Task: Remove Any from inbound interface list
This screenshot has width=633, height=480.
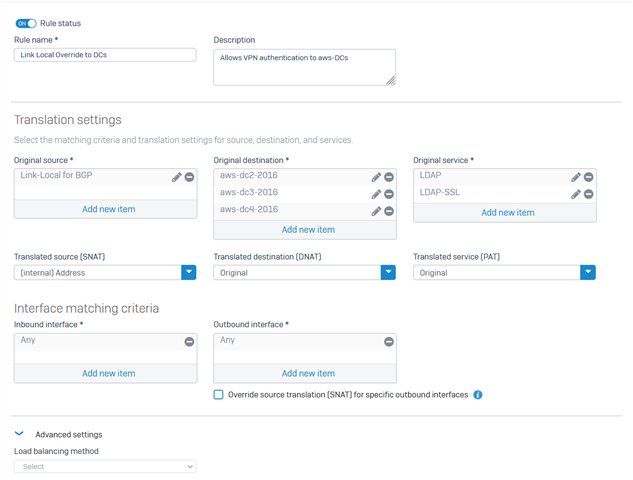Action: click(189, 342)
